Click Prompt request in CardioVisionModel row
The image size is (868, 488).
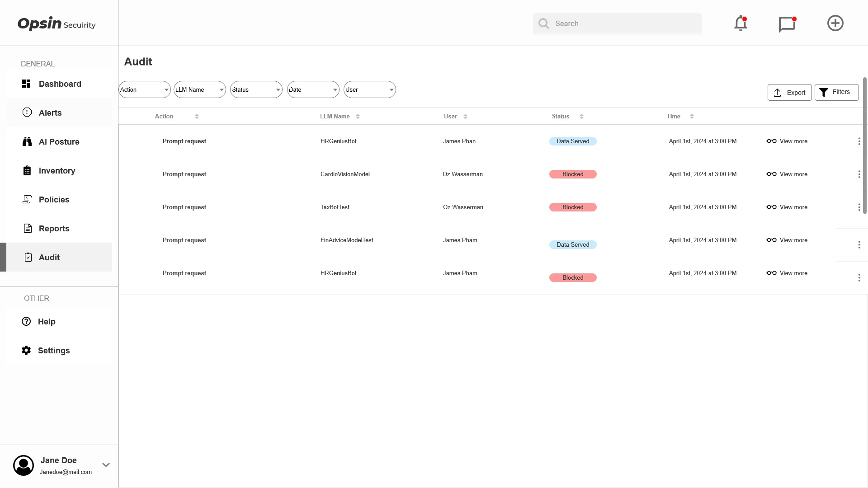pos(184,174)
